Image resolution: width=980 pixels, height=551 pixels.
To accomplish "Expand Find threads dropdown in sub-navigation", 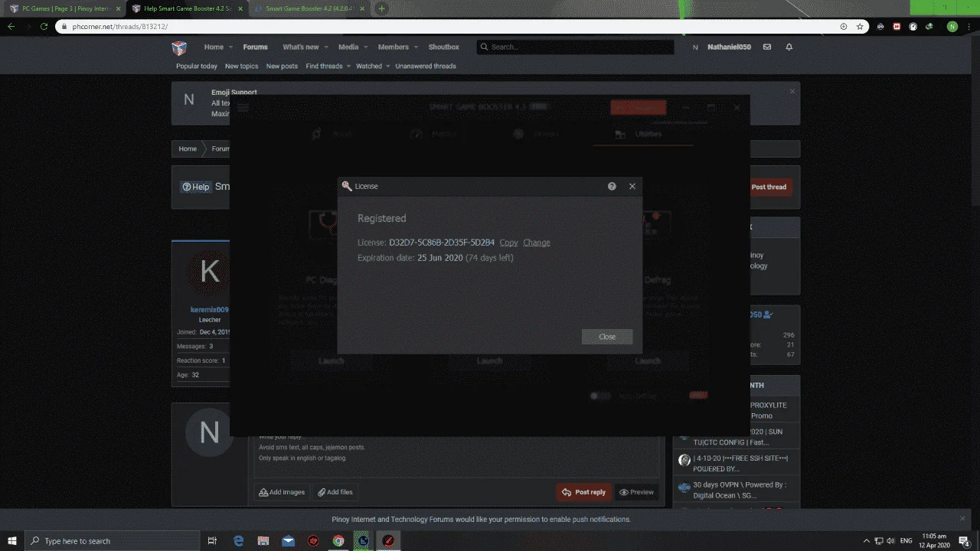I will 348,67.
